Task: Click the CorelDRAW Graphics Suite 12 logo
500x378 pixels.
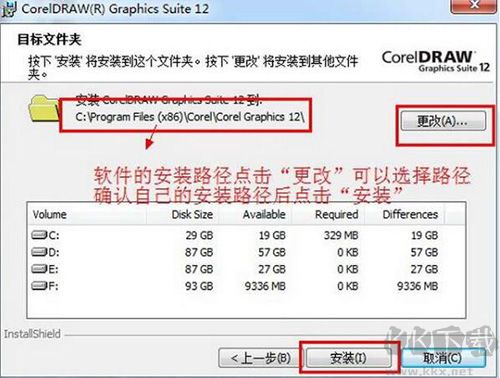Action: click(436, 61)
